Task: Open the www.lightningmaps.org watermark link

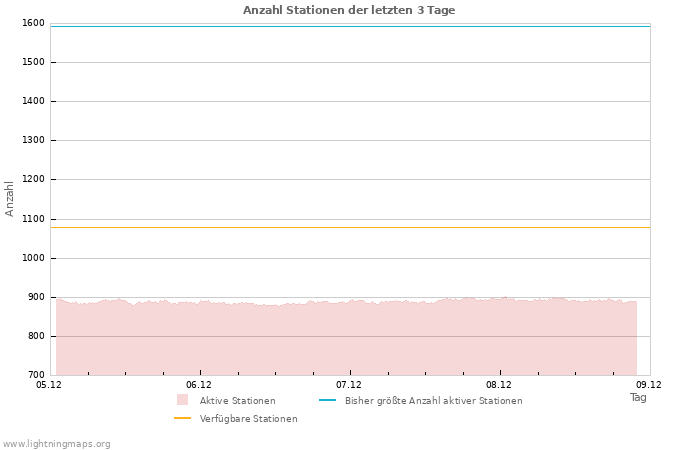Action: tap(57, 444)
